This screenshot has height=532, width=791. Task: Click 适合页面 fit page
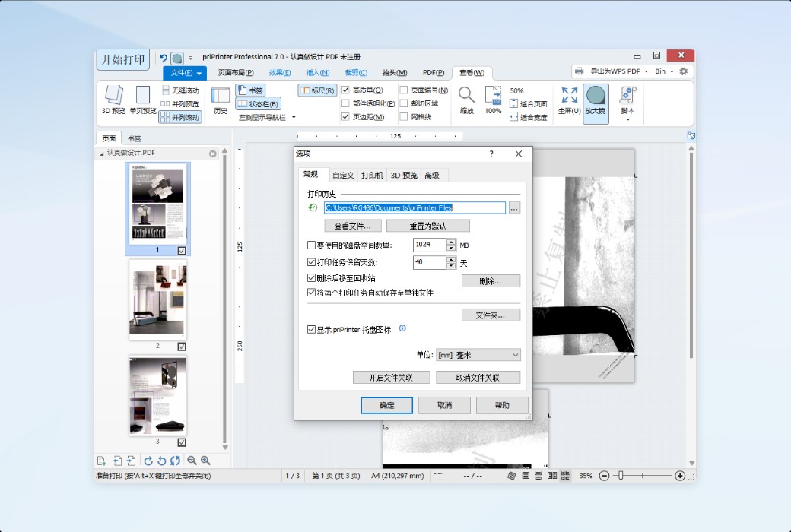(528, 104)
